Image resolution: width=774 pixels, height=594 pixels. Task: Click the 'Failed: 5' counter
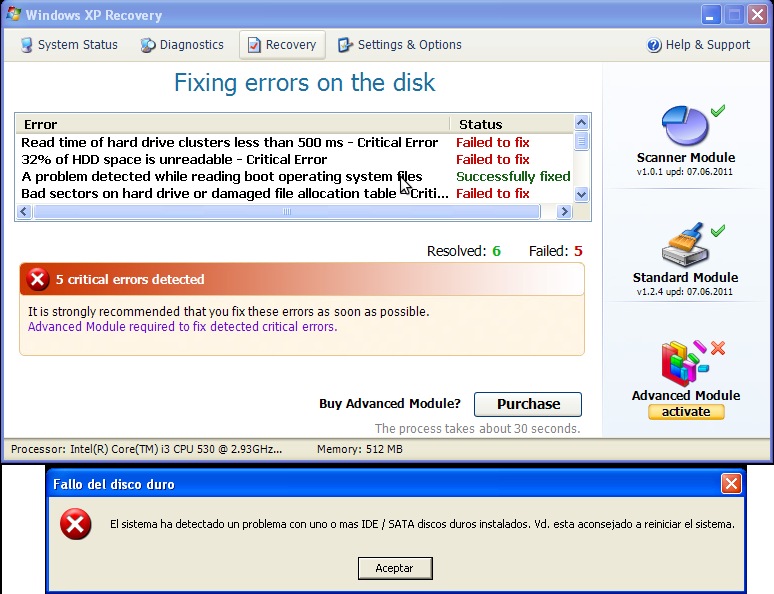555,251
